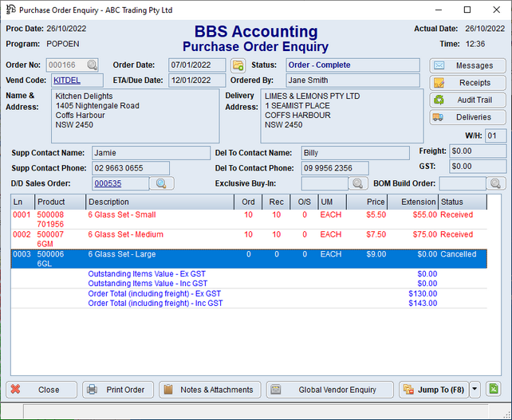Open the Audit Trail
512x420 pixels.
click(468, 100)
